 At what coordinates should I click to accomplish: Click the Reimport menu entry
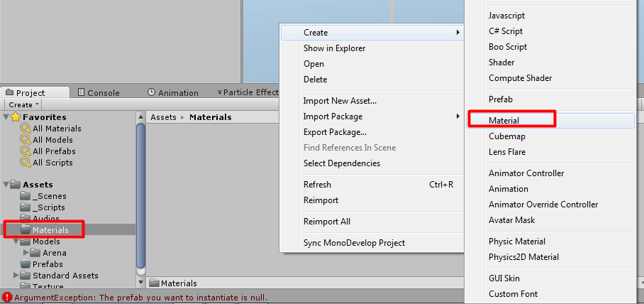(321, 200)
